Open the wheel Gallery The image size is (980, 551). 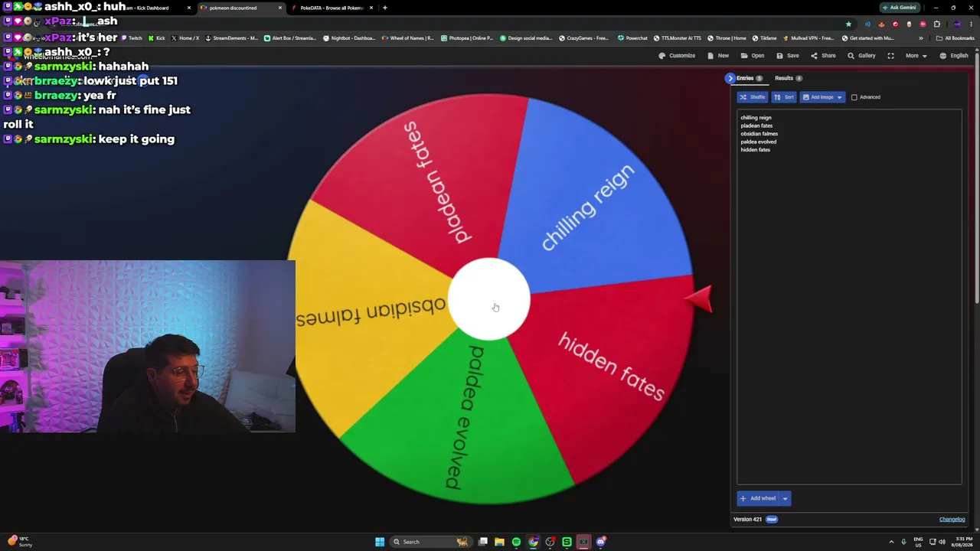(861, 56)
